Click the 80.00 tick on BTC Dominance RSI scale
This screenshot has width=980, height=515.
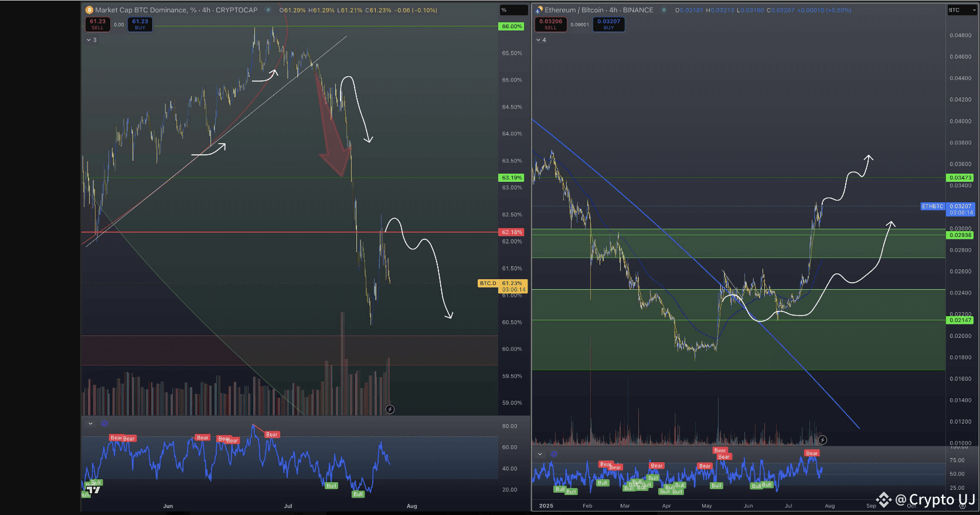[x=510, y=426]
